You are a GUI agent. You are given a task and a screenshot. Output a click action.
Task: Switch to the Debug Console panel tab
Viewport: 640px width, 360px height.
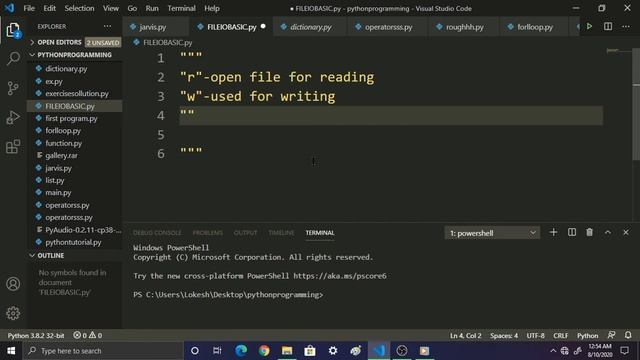157,233
